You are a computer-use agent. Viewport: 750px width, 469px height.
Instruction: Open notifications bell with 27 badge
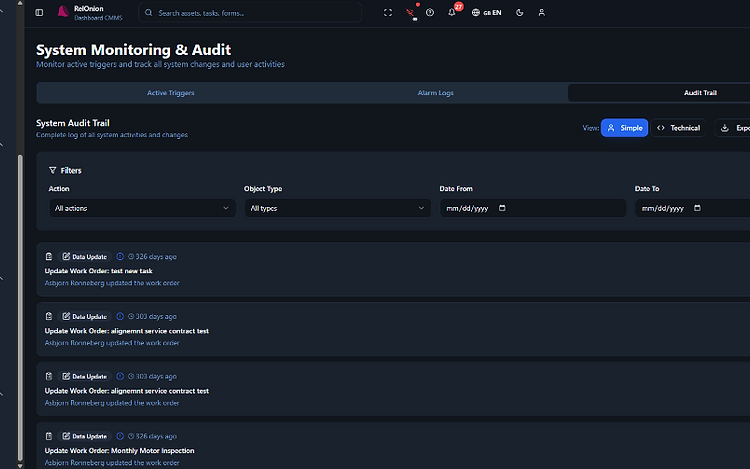point(452,12)
